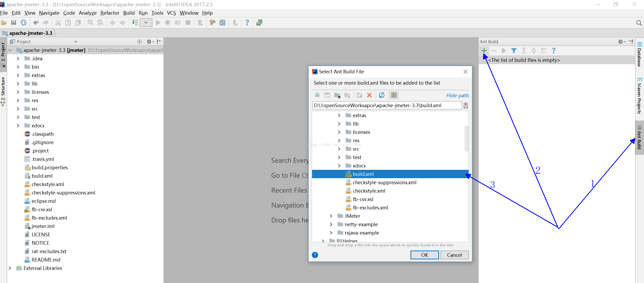This screenshot has height=283, width=644.
Task: Jump to the project directory in the file chooser
Action: click(x=337, y=95)
